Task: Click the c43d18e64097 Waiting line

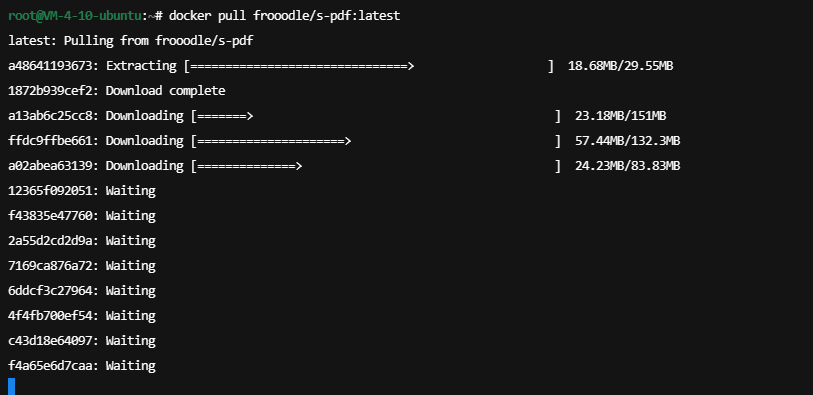Action: pyautogui.click(x=82, y=341)
